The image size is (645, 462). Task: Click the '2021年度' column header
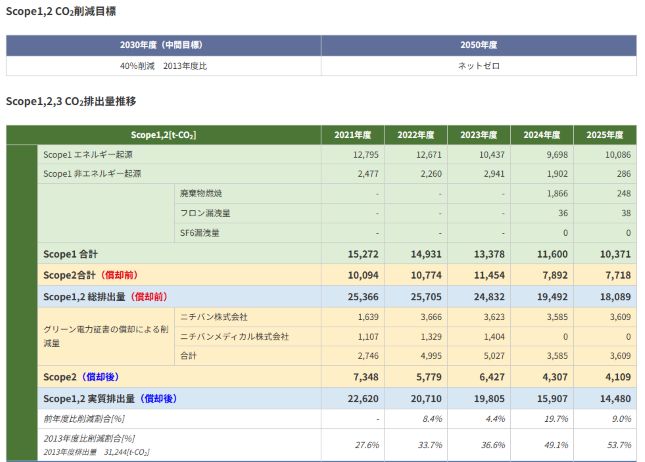point(353,135)
